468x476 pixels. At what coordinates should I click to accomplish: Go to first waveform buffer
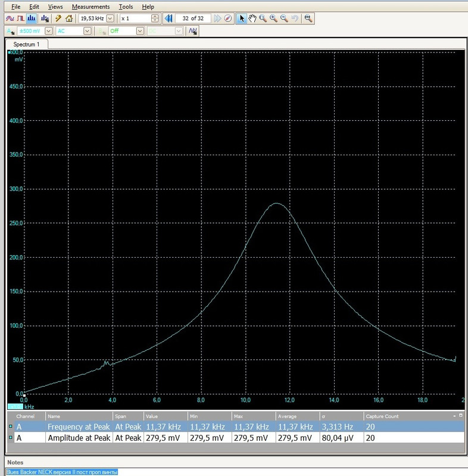(169, 18)
